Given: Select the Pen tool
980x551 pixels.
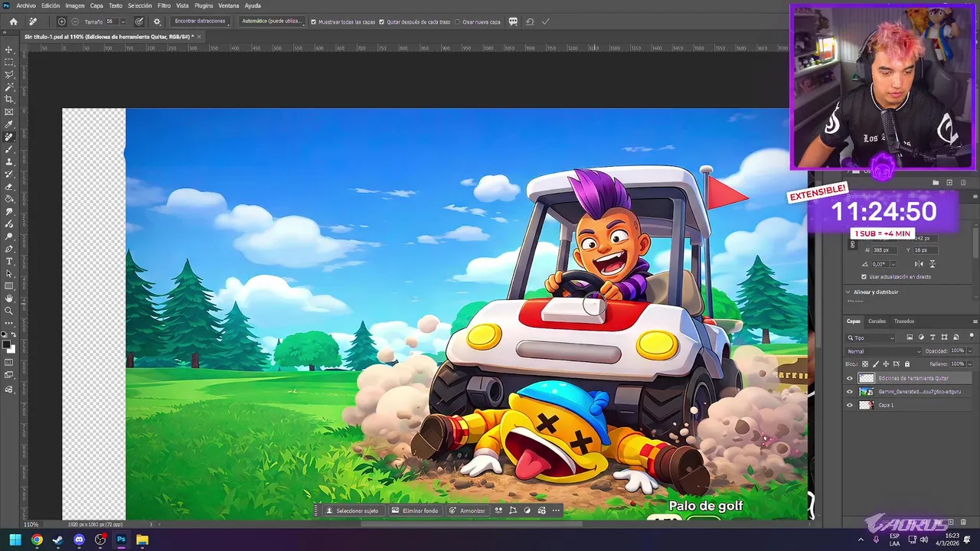Looking at the screenshot, I should point(9,249).
